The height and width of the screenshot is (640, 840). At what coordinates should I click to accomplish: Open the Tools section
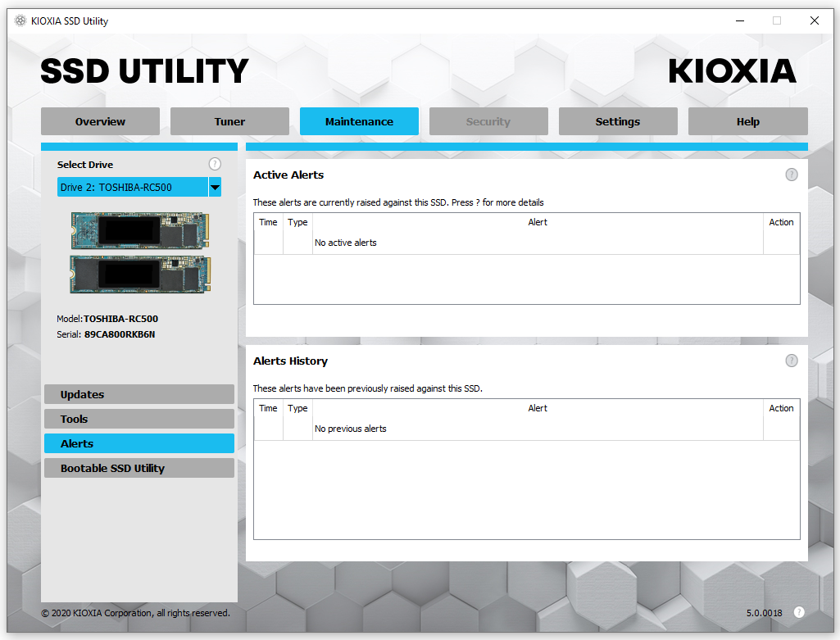pos(139,419)
